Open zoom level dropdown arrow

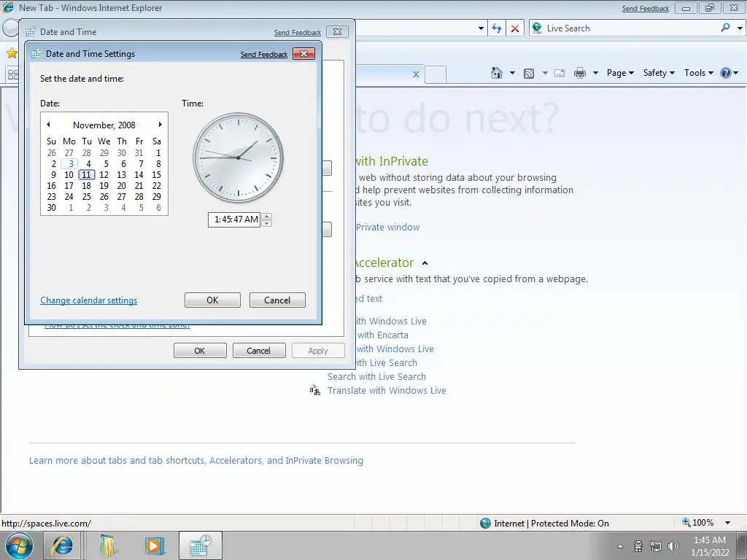727,523
